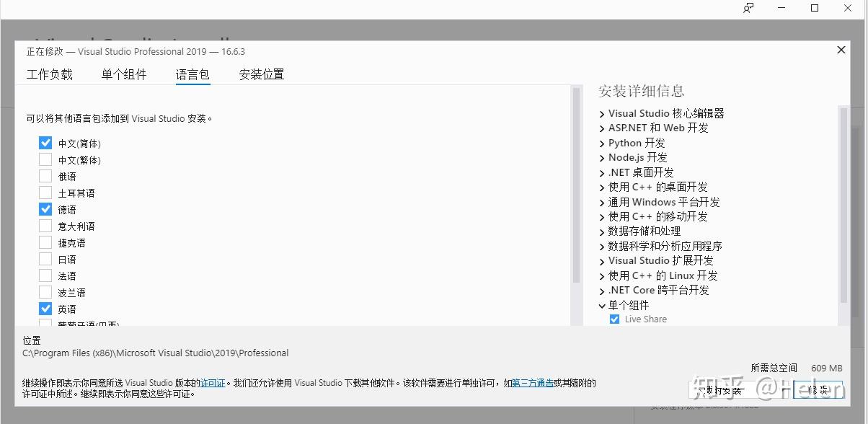Click the 安装详细信息 heading
The height and width of the screenshot is (424, 868).
(x=642, y=91)
